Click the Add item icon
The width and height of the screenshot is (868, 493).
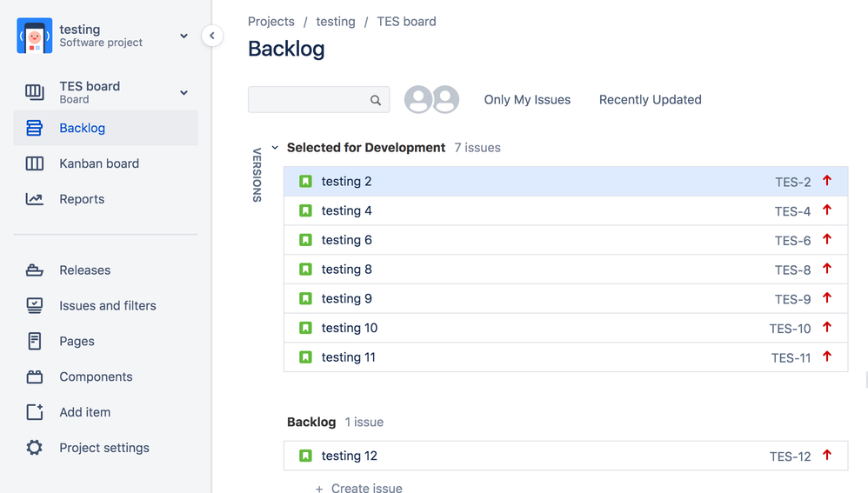34,412
